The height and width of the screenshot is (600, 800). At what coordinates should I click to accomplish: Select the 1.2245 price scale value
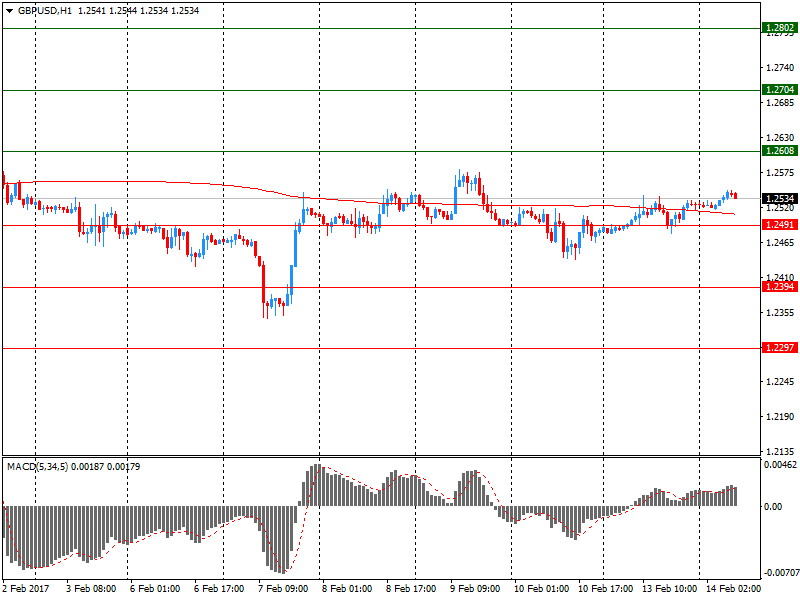pyautogui.click(x=780, y=382)
